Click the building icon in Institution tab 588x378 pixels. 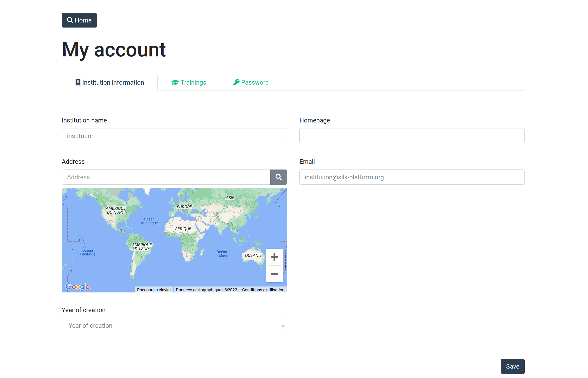[x=78, y=83]
